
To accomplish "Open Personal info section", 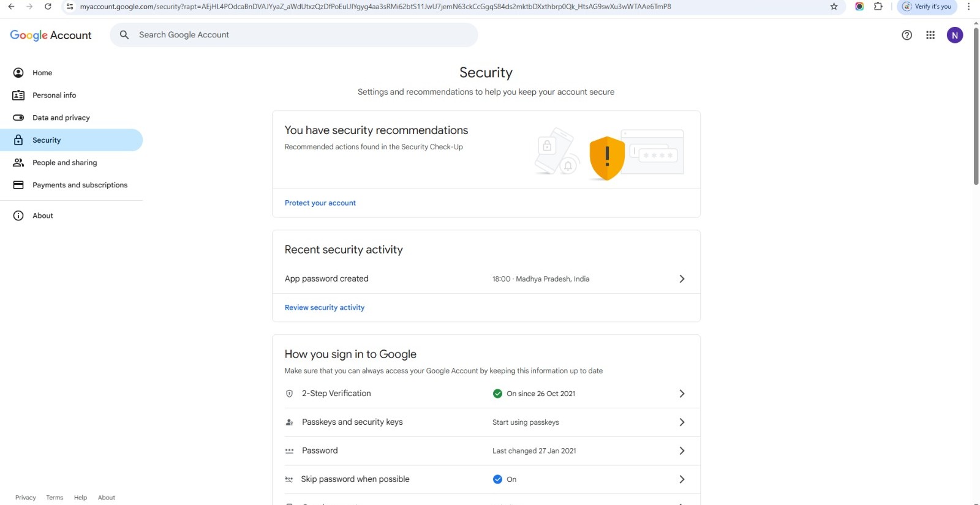I will tap(71, 95).
